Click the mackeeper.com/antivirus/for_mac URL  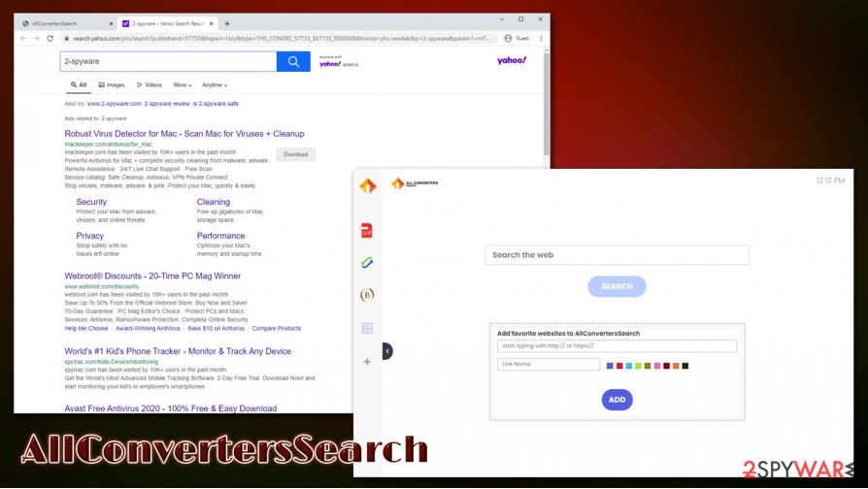click(108, 145)
